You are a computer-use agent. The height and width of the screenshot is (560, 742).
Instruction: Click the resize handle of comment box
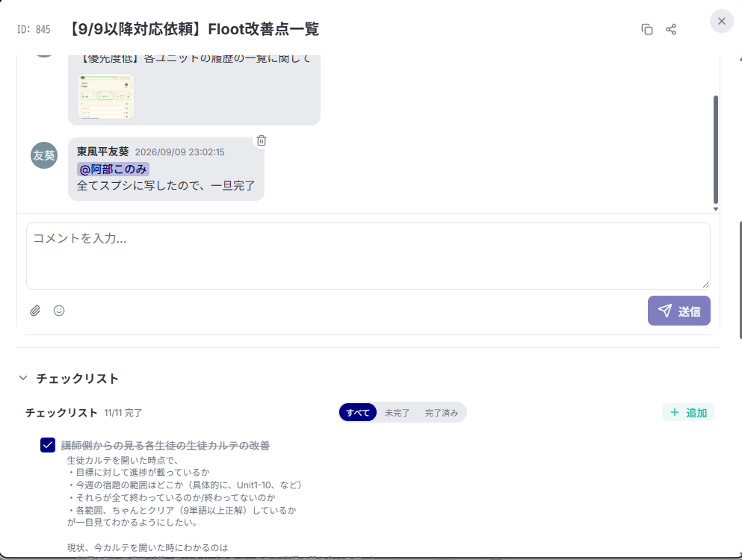point(705,284)
